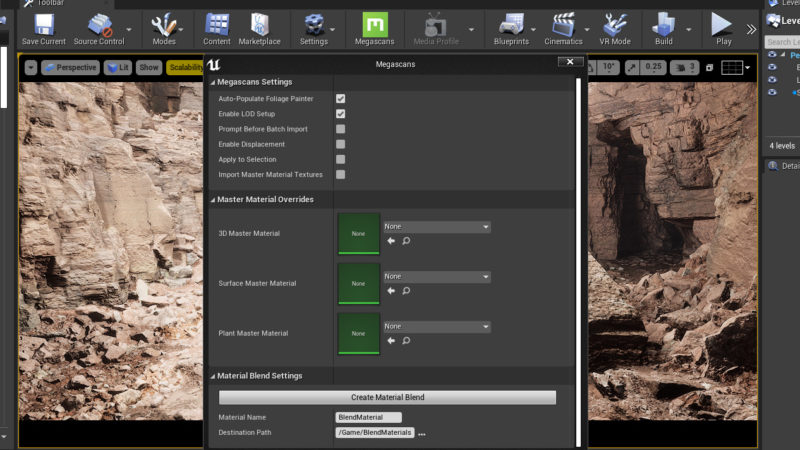This screenshot has height=450, width=800.
Task: Toggle Enable LOD Setup checkbox
Action: [x=340, y=114]
